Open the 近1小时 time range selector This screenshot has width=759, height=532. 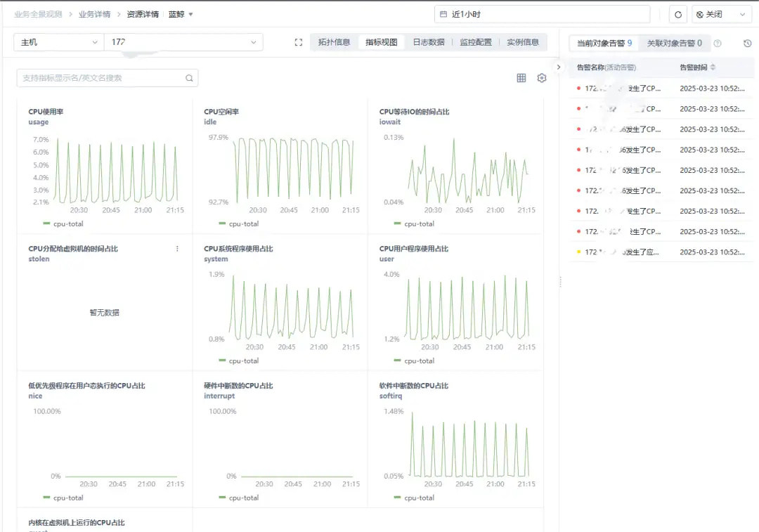click(x=542, y=15)
